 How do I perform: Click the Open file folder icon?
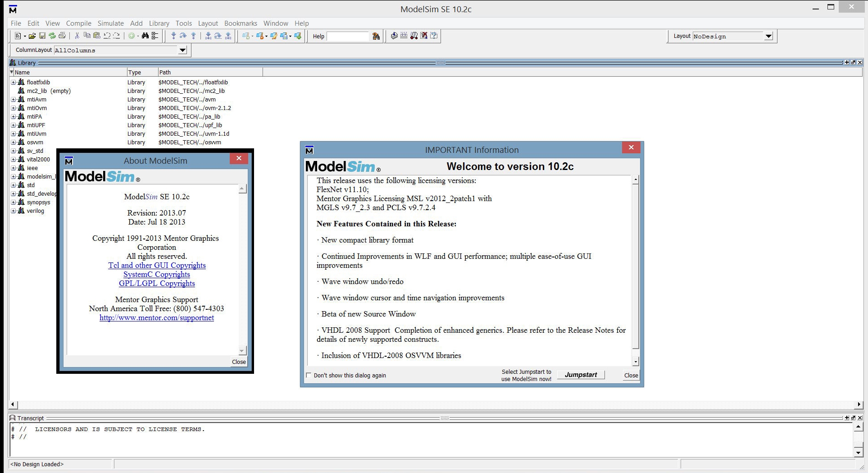coord(32,36)
